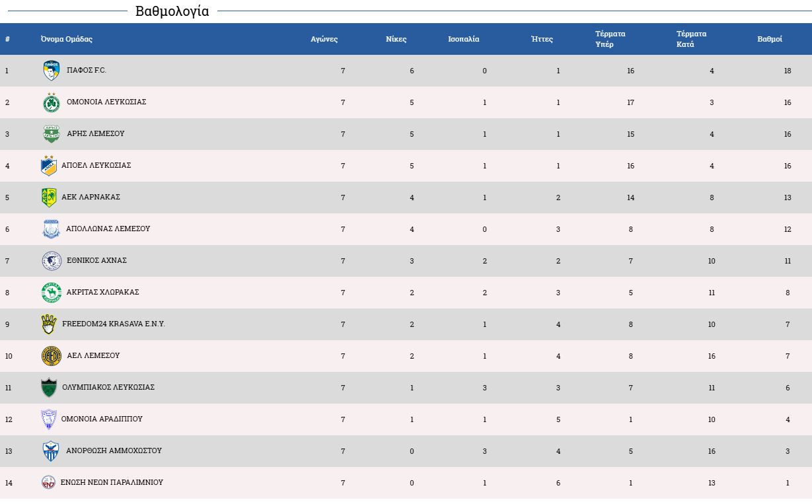Click the Βαθμοί column header
Screen dimensions: 812x504
(770, 39)
